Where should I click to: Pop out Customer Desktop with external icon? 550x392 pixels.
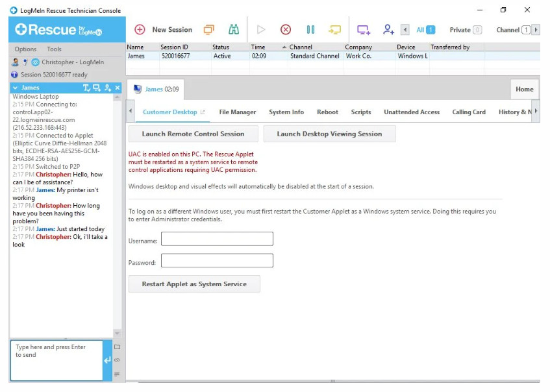203,112
